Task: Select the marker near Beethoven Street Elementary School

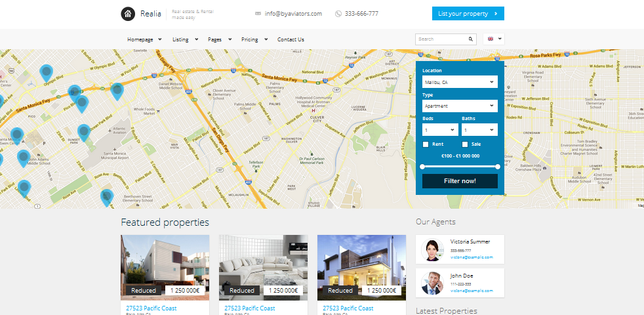Action: [107, 198]
